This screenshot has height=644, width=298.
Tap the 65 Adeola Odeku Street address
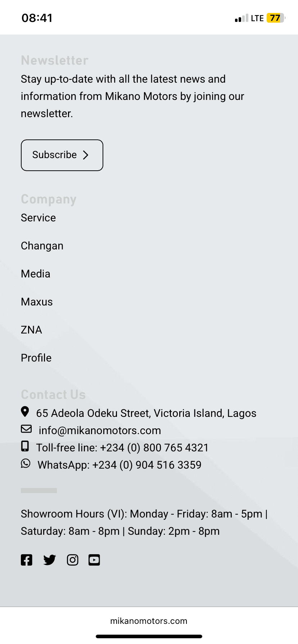tap(146, 413)
